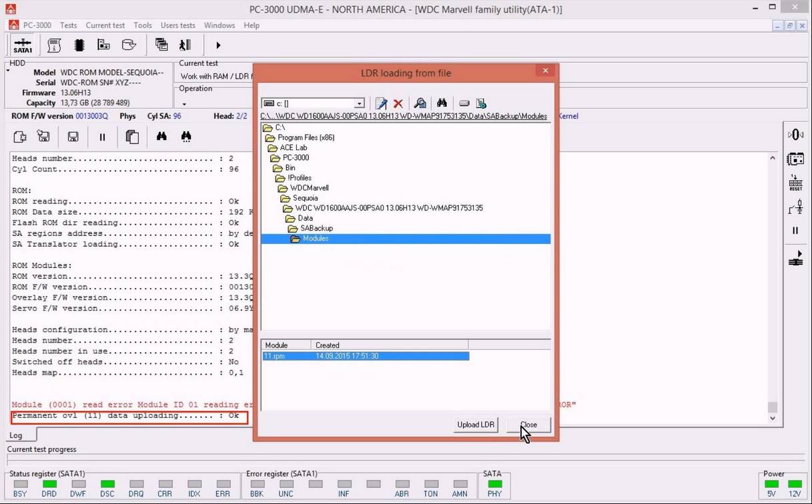Click the Upload LDR button
This screenshot has width=812, height=504.
point(476,425)
